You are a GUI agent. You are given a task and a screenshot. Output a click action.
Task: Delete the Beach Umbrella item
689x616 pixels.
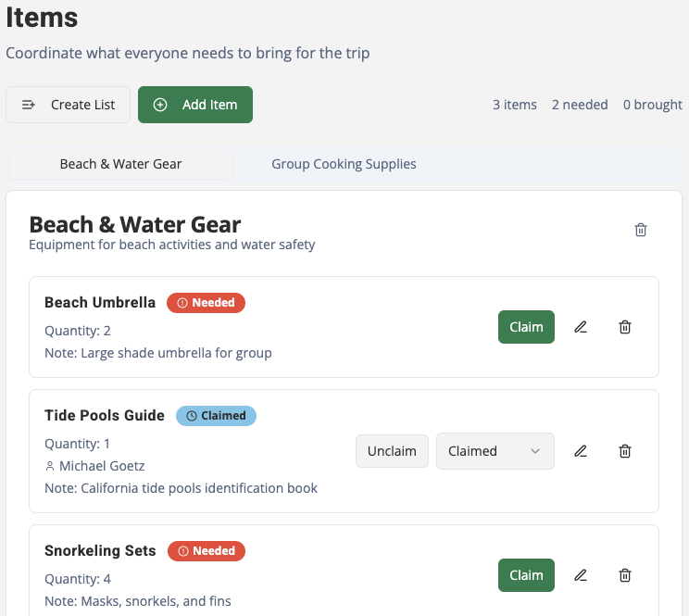tap(625, 327)
